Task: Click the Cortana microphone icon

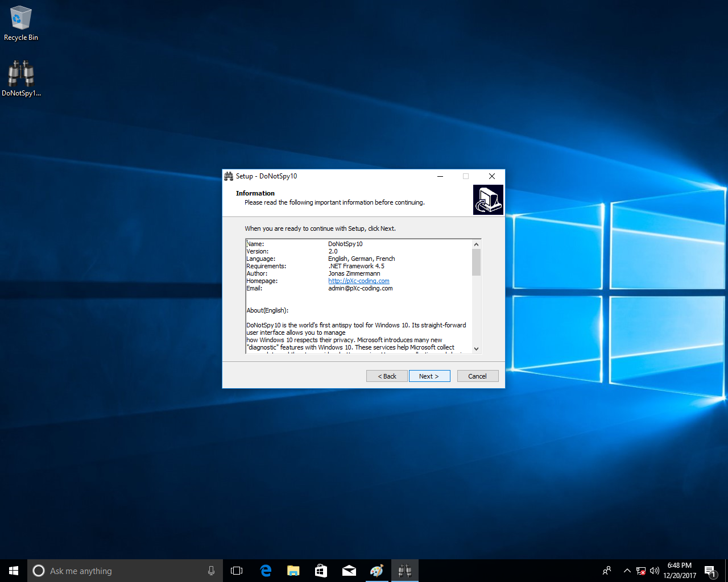Action: [x=211, y=571]
